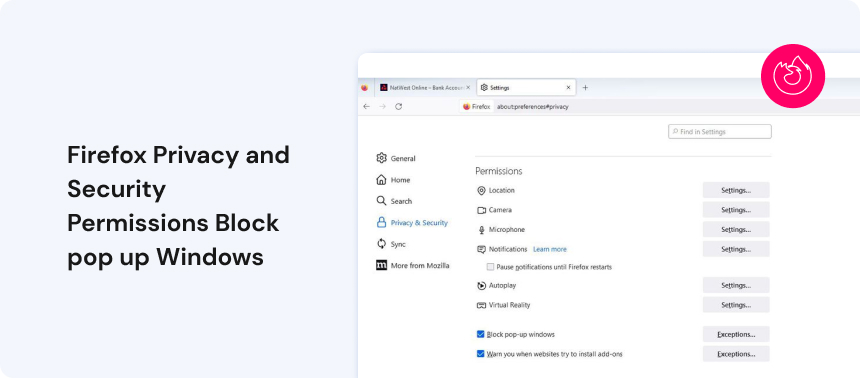
Task: Click the Virtual Reality headset icon
Action: [481, 305]
